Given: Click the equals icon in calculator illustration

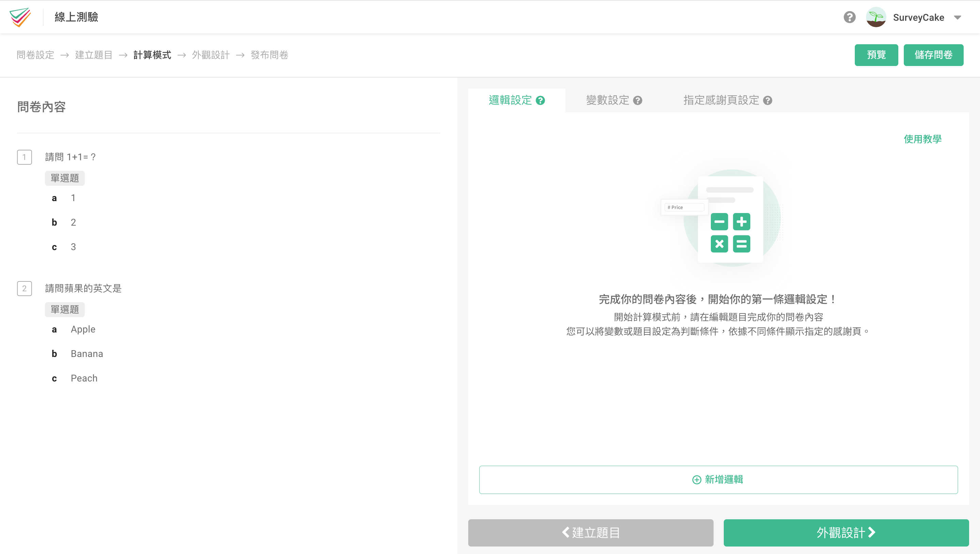Looking at the screenshot, I should point(741,244).
